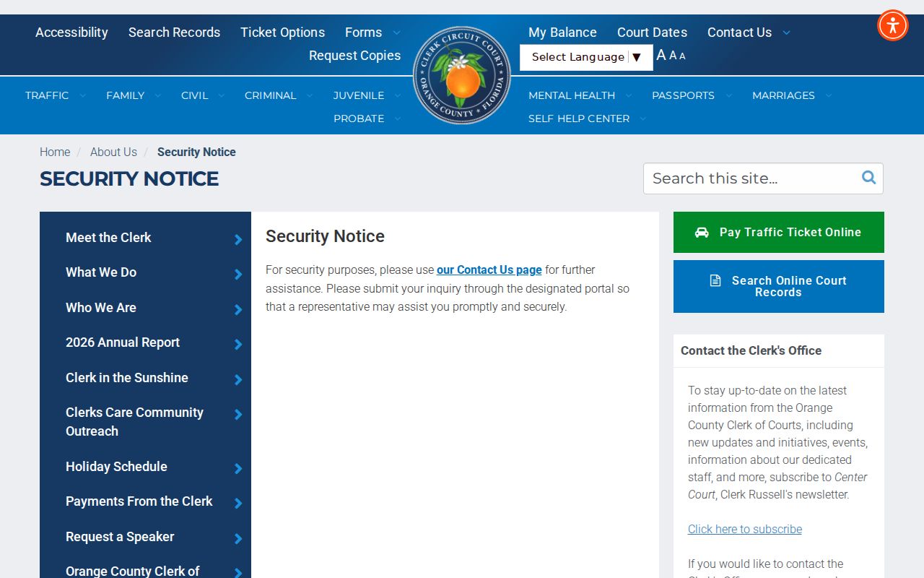Open the Select Language dropdown
The height and width of the screenshot is (578, 924).
click(x=586, y=57)
